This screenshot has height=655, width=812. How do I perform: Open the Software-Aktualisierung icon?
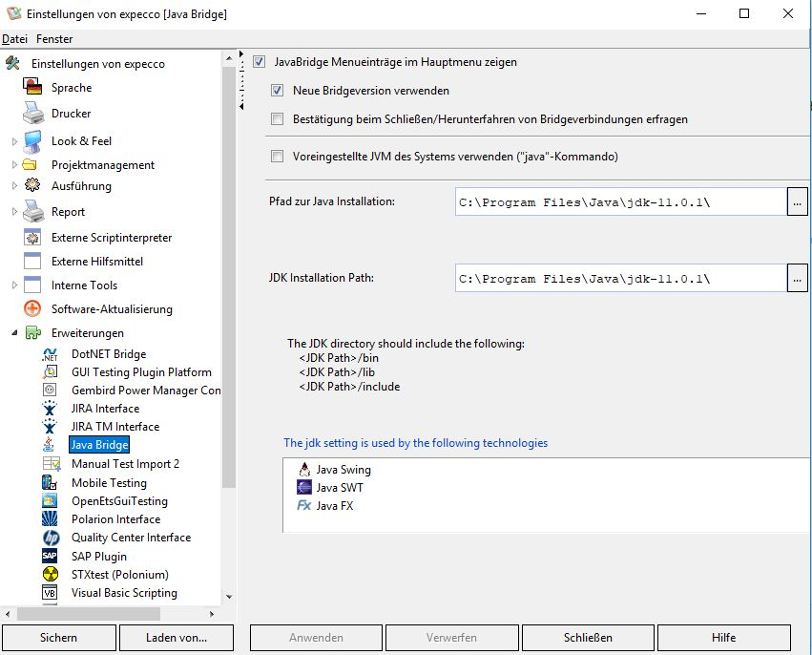click(x=33, y=309)
